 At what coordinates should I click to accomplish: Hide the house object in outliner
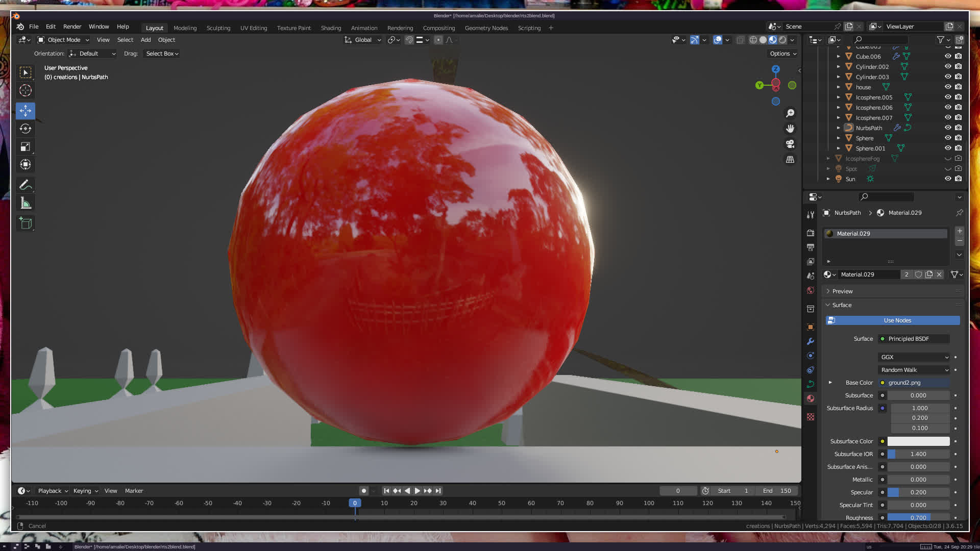click(947, 87)
